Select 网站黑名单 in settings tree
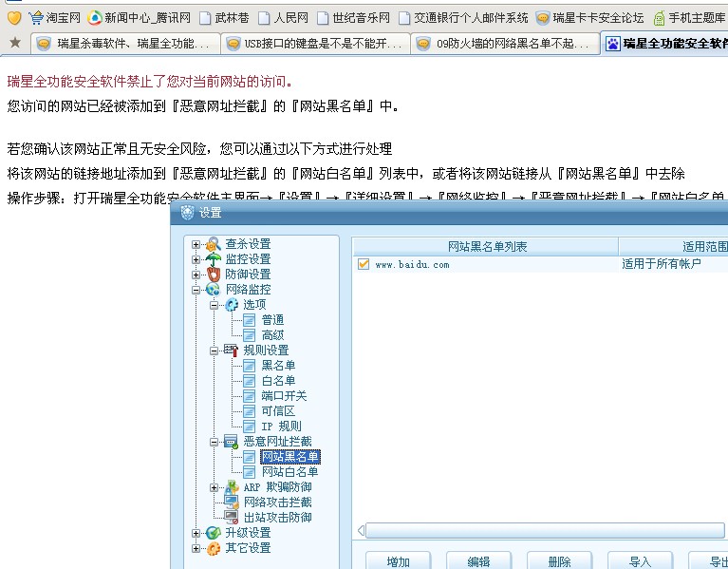The image size is (728, 569). [290, 457]
